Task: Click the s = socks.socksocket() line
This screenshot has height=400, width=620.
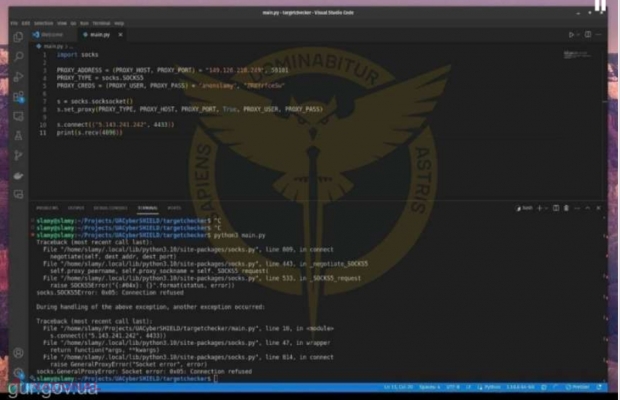Action: pos(95,101)
